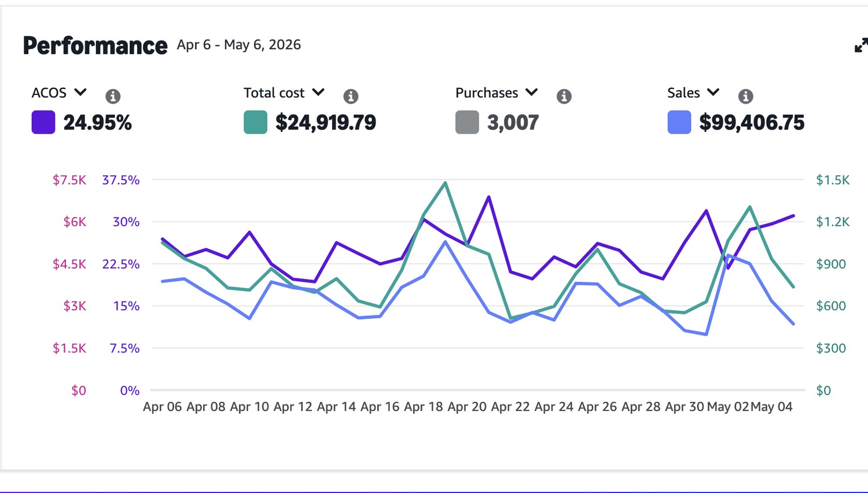Click the Purchases value 3,007
868x493 pixels.
click(x=513, y=123)
